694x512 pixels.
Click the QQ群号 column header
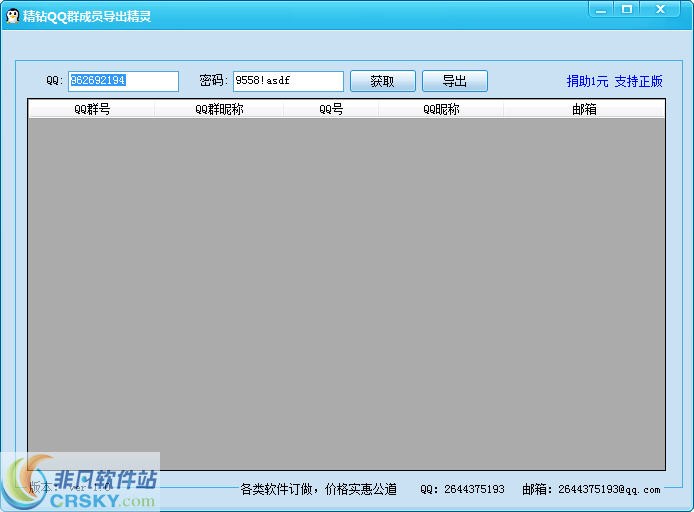pyautogui.click(x=92, y=109)
